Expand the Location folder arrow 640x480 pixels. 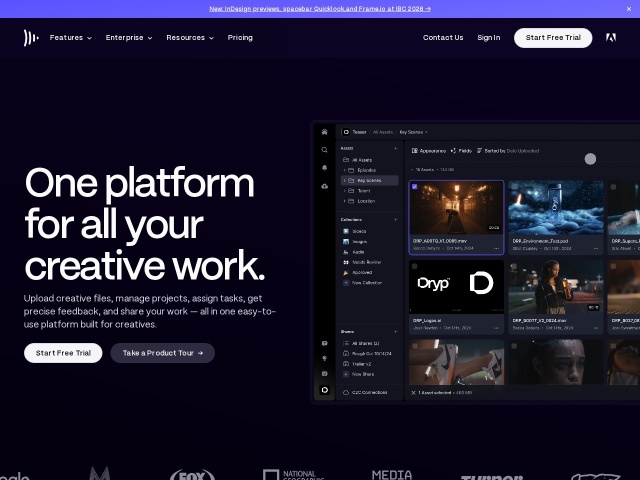coord(344,201)
